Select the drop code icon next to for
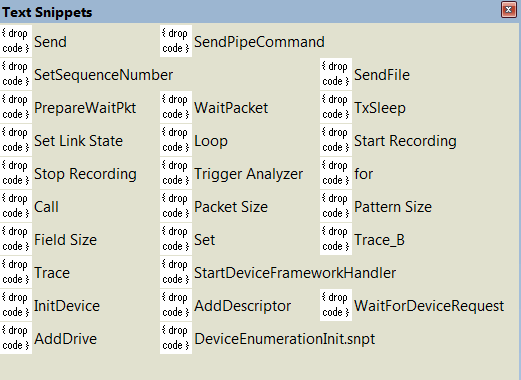 click(x=336, y=173)
